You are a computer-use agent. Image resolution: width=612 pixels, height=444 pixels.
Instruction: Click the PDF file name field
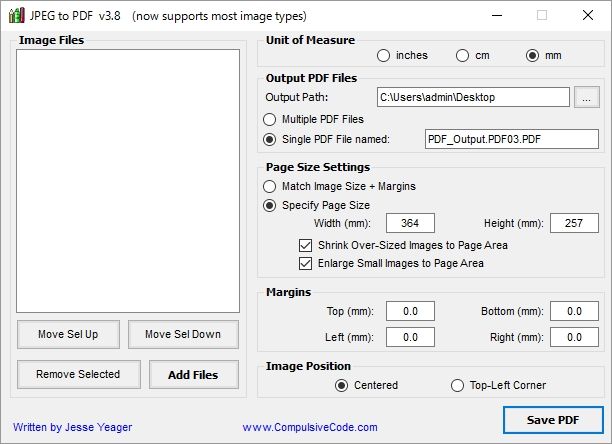point(511,139)
